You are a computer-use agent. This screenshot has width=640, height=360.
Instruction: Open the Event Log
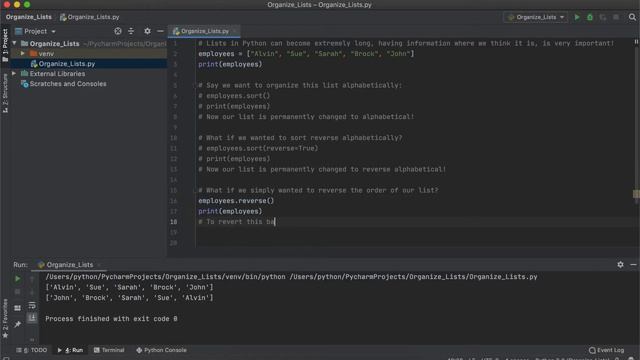coord(607,350)
